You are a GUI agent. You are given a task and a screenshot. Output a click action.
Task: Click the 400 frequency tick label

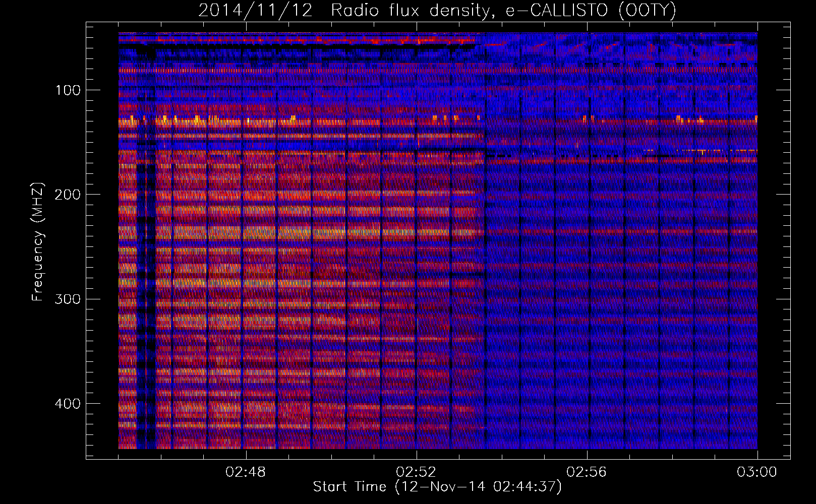[x=68, y=404]
